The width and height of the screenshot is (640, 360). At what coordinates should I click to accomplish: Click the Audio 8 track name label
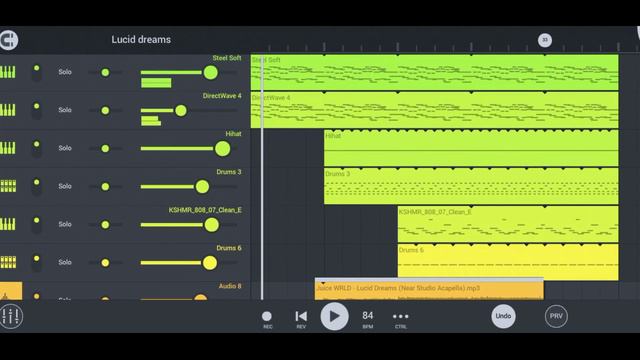[x=230, y=286]
